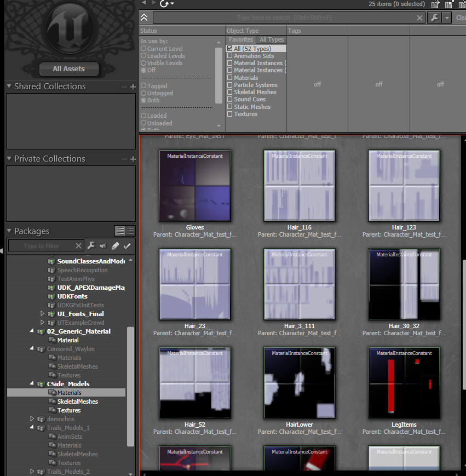
Task: Click the pencil icon in packages toolbar
Action: pyautogui.click(x=115, y=246)
